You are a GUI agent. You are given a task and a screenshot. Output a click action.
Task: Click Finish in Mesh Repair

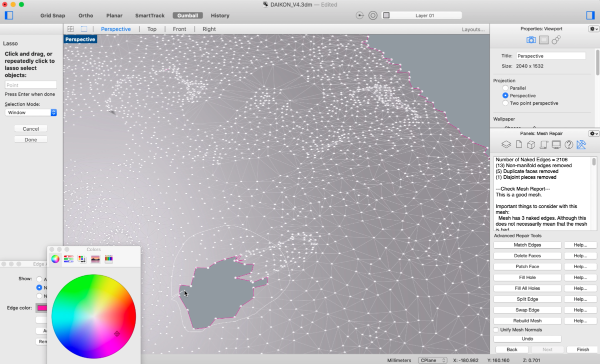(582, 350)
